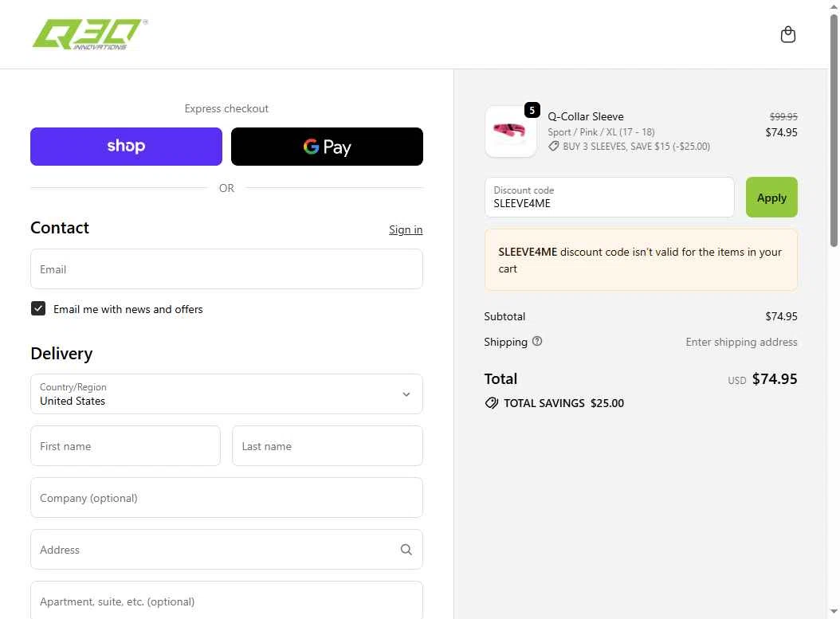Viewport: 840px width, 619px height.
Task: Click the Enter shipping address text
Action: tap(741, 342)
